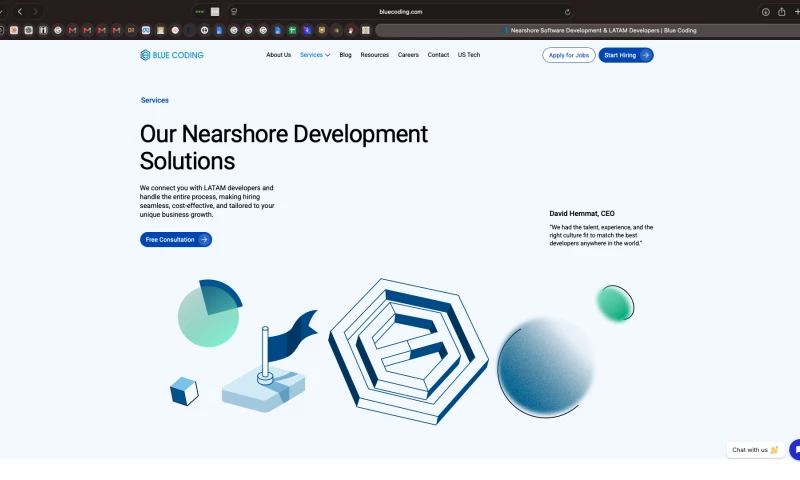Switch to the beige building pinned tab
Viewport: 800px width, 480px height.
pos(160,30)
